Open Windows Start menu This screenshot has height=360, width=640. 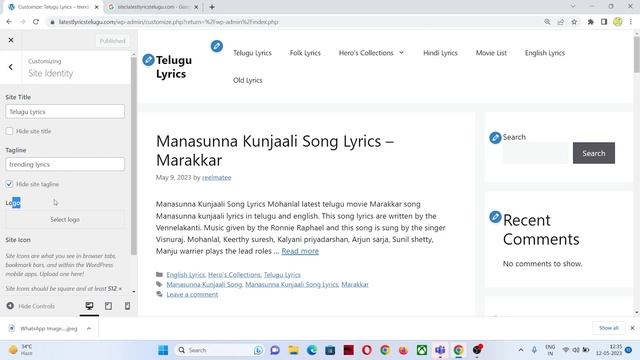(163, 350)
